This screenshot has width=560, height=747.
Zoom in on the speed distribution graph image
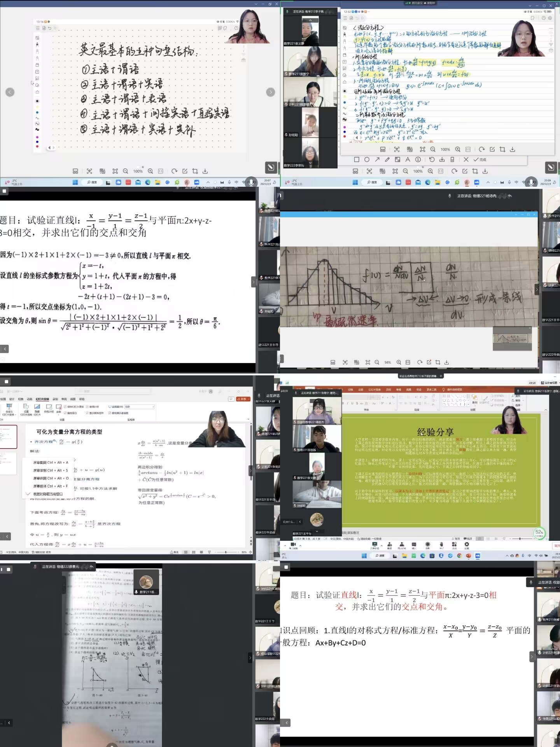point(399,362)
